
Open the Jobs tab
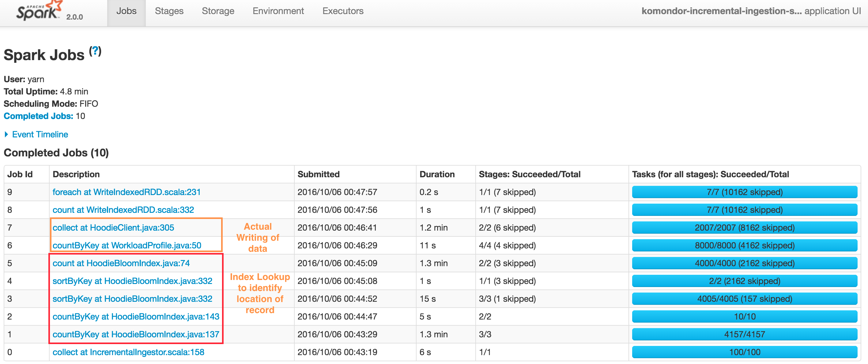pos(126,11)
